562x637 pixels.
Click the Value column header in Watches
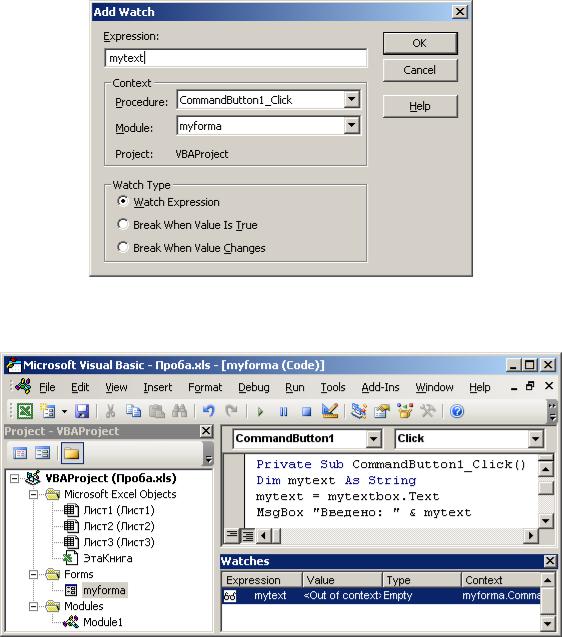[x=342, y=580]
